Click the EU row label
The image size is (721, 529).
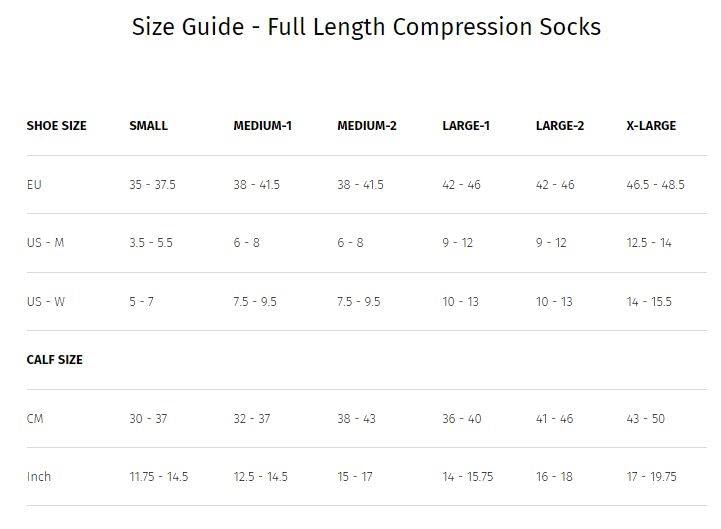tap(34, 185)
